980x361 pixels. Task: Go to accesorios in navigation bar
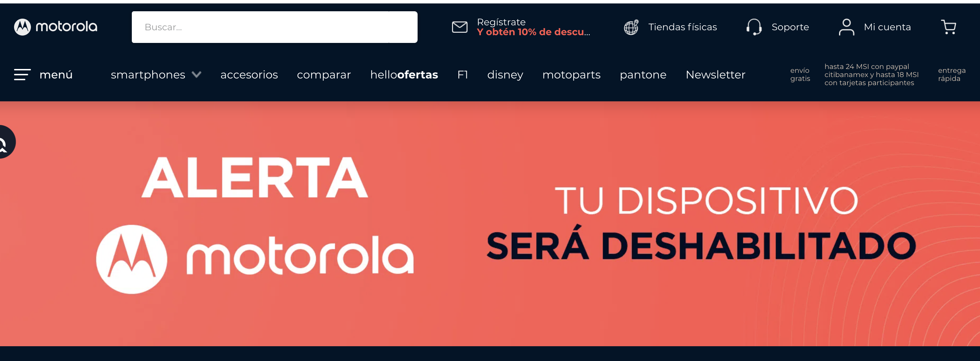[249, 75]
